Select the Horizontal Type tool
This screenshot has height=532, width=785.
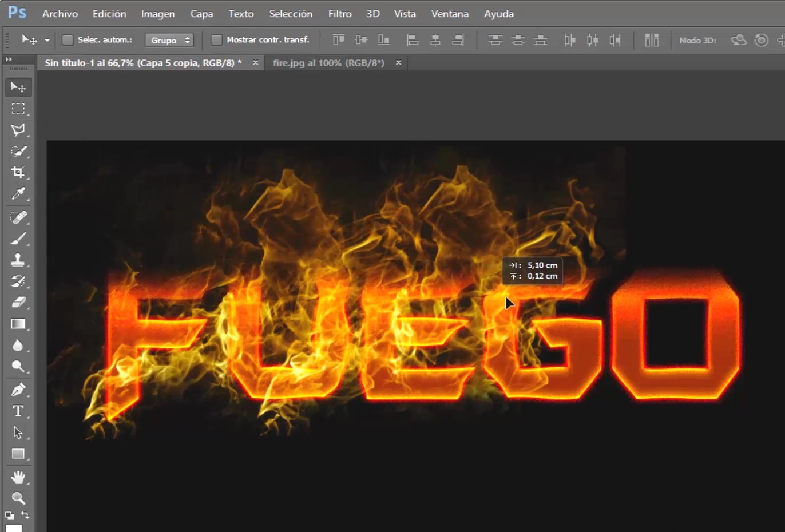tap(18, 411)
